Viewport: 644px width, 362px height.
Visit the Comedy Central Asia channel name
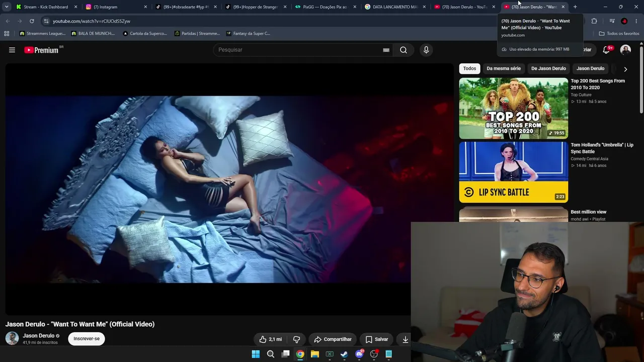[x=589, y=159]
